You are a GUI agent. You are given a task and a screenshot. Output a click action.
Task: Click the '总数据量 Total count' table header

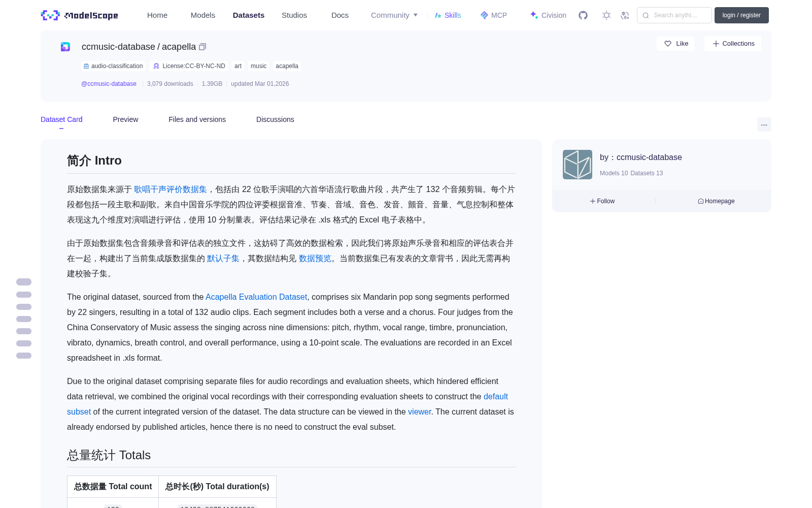click(x=113, y=487)
